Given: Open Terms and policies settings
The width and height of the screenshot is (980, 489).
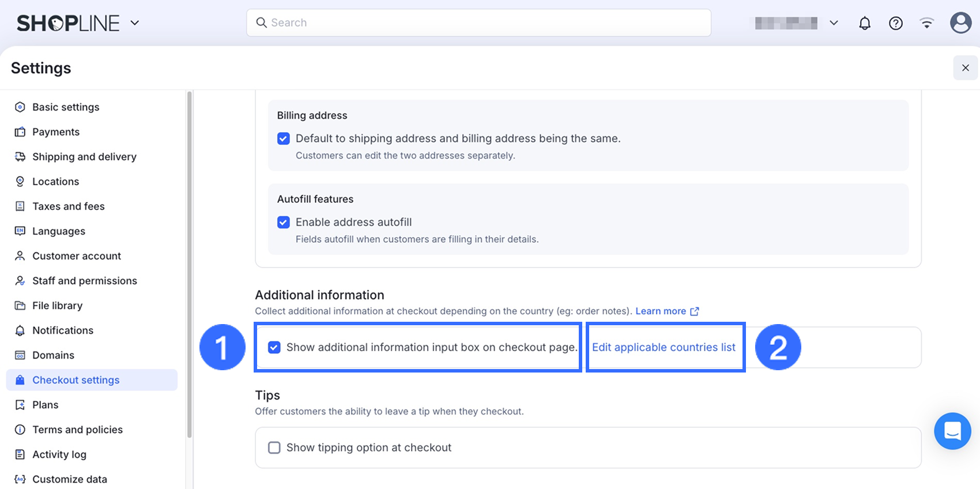Looking at the screenshot, I should tap(92, 430).
